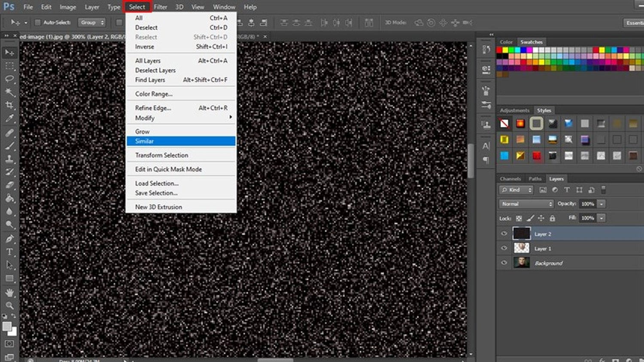Viewport: 644px width, 362px height.
Task: Pick the red swatch in Swatches
Action: [x=499, y=50]
